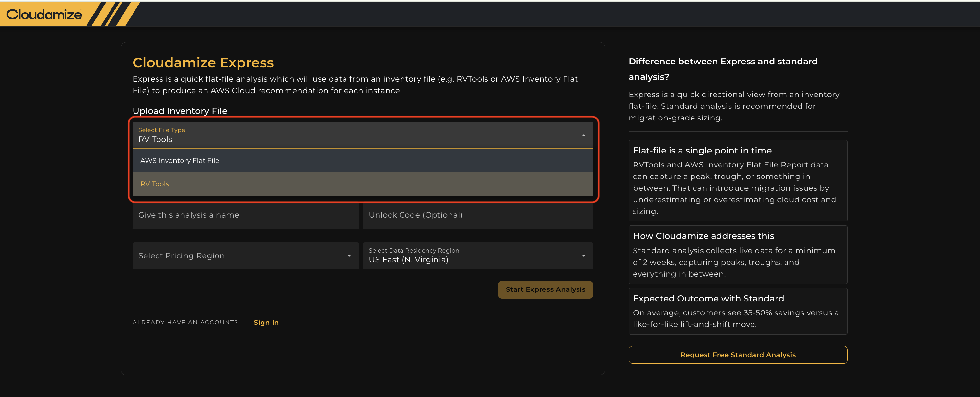Follow the Sign In link

[266, 323]
